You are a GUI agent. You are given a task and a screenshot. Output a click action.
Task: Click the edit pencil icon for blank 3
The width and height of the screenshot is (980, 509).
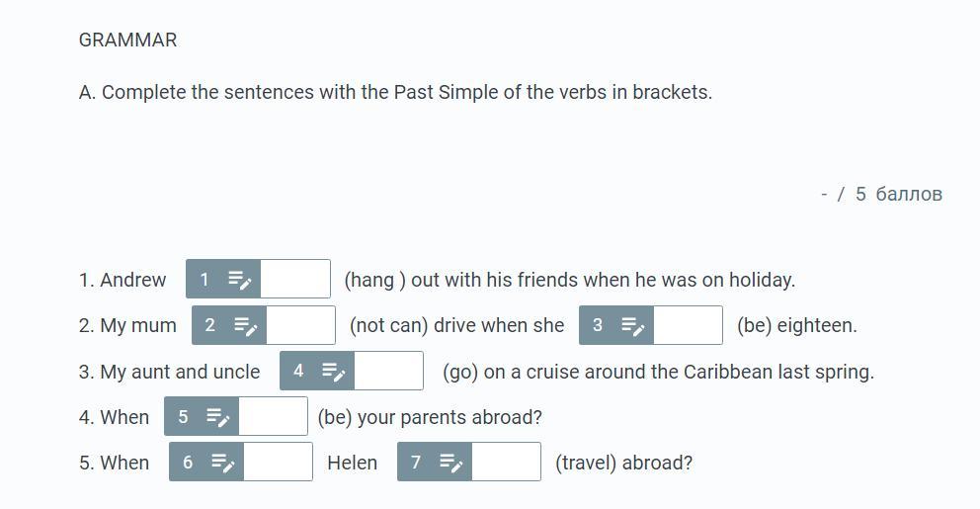pyautogui.click(x=633, y=325)
